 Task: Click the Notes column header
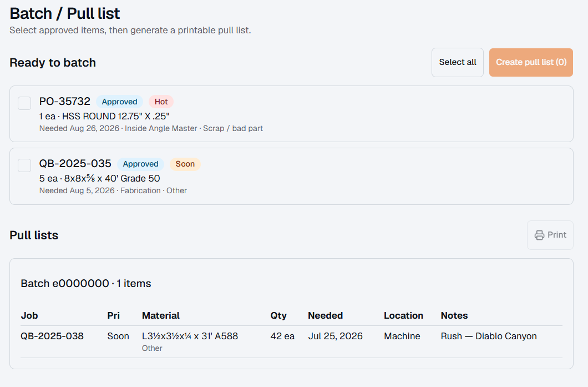pyautogui.click(x=454, y=316)
